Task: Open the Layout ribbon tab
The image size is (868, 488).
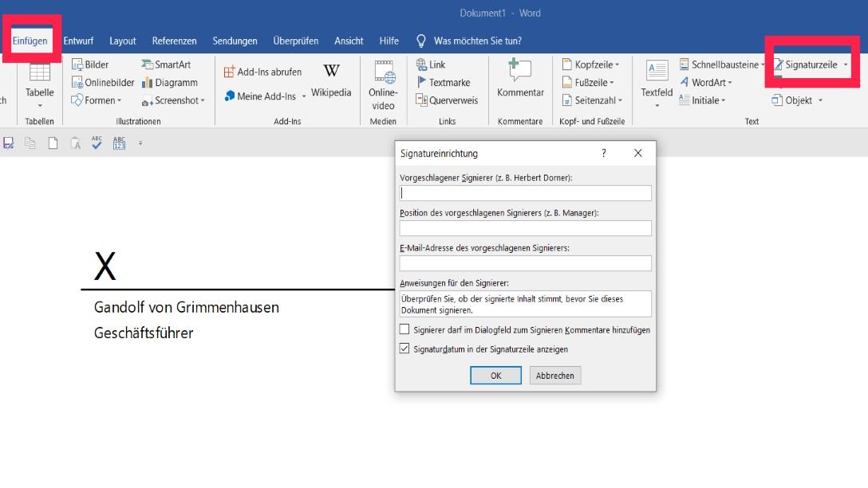Action: (123, 41)
